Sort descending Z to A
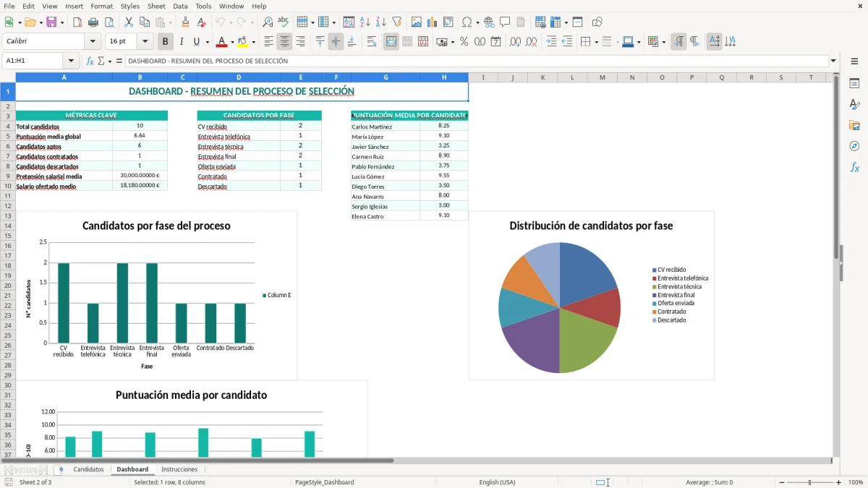 tap(381, 22)
